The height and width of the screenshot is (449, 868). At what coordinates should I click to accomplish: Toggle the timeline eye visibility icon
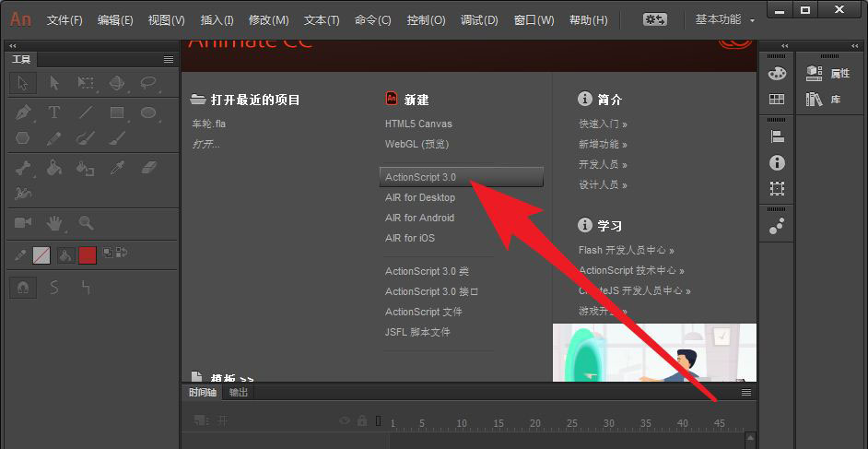point(345,420)
